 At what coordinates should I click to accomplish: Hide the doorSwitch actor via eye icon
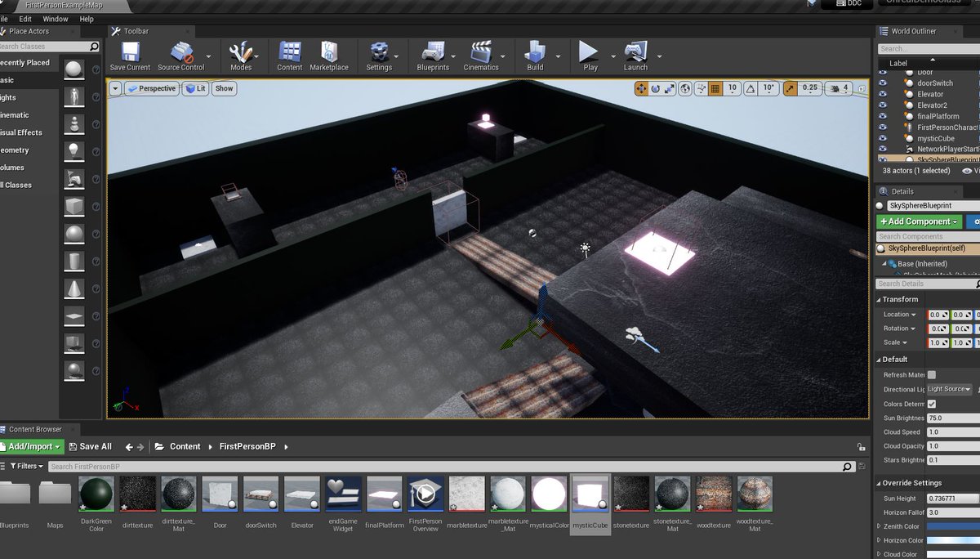tap(882, 83)
